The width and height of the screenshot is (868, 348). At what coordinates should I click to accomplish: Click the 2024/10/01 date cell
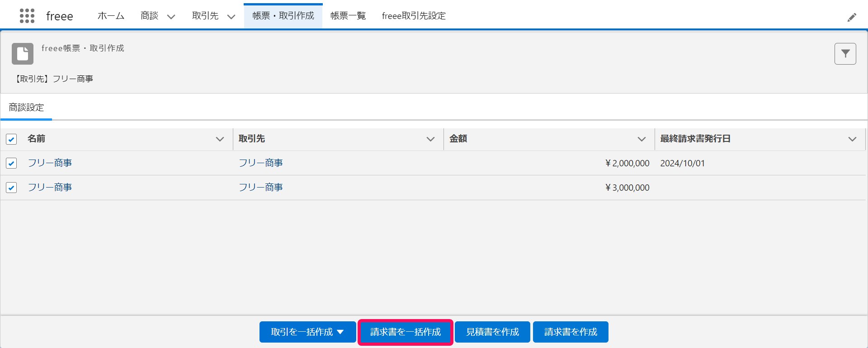click(682, 163)
